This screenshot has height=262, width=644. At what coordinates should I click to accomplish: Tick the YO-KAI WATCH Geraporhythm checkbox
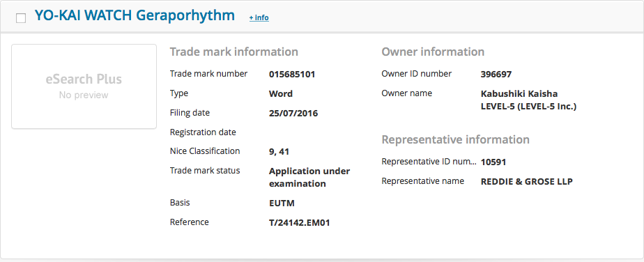(20, 18)
